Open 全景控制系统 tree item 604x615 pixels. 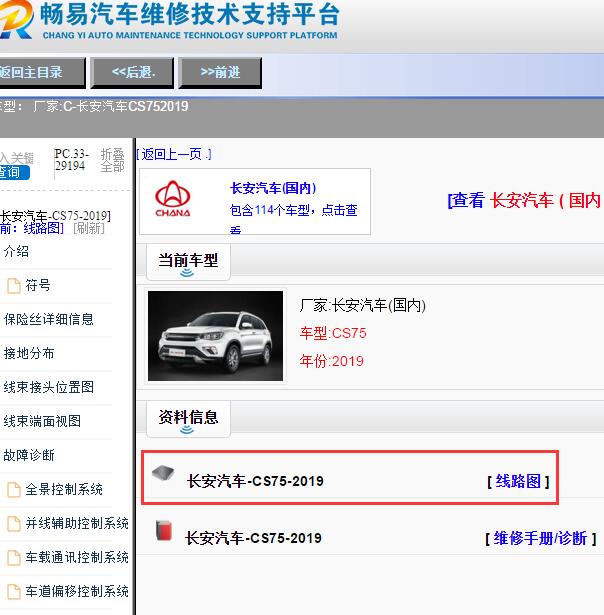coord(64,489)
